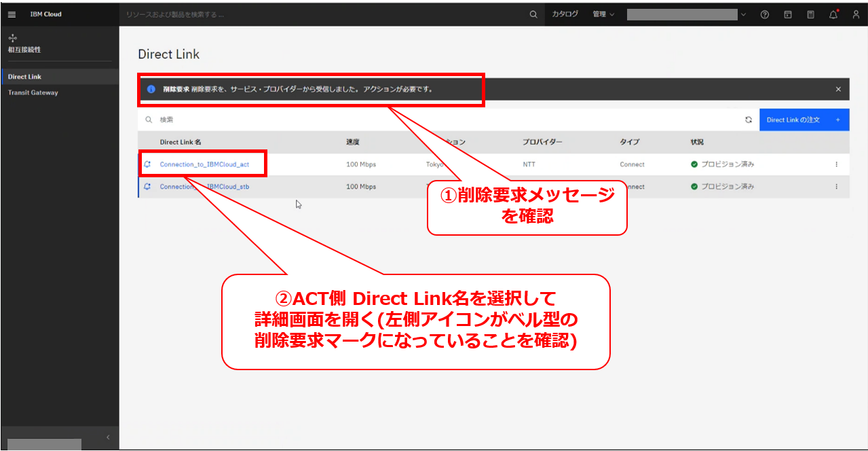This screenshot has height=451, width=868.
Task: Open the hamburger navigation menu
Action: tap(12, 14)
